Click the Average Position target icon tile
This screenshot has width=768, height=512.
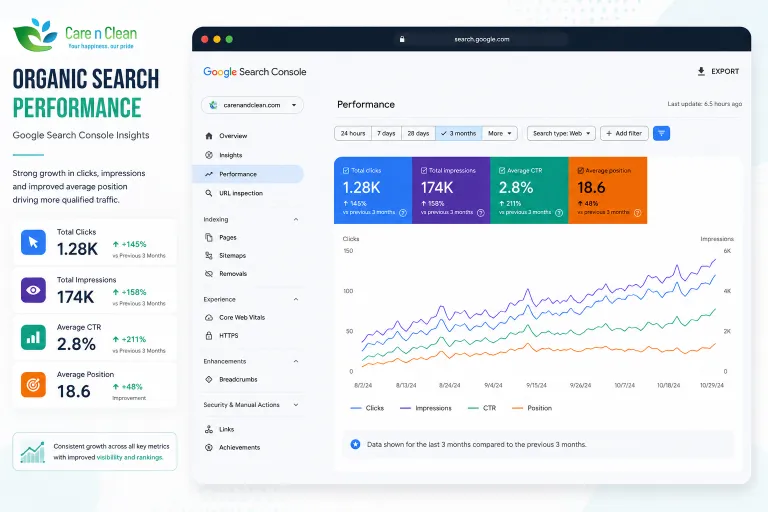pos(33,385)
